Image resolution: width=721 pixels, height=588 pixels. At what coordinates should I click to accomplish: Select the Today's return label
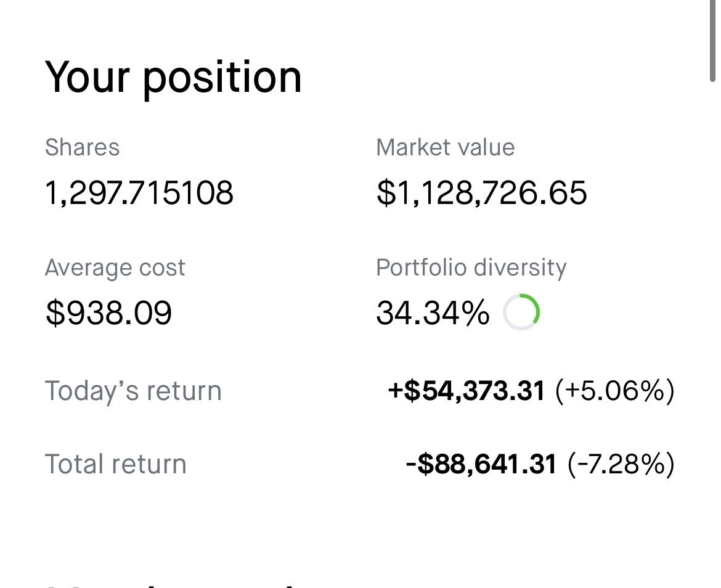point(133,391)
